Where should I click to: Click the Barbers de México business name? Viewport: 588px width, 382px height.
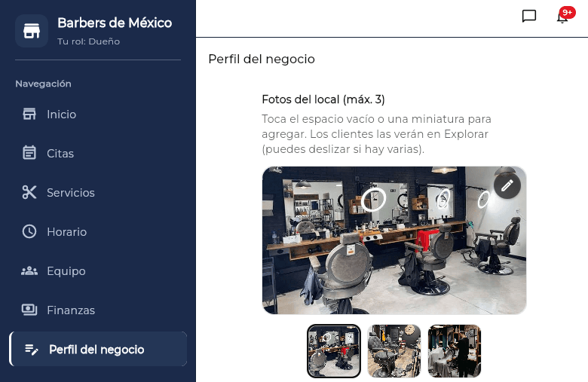click(x=115, y=23)
